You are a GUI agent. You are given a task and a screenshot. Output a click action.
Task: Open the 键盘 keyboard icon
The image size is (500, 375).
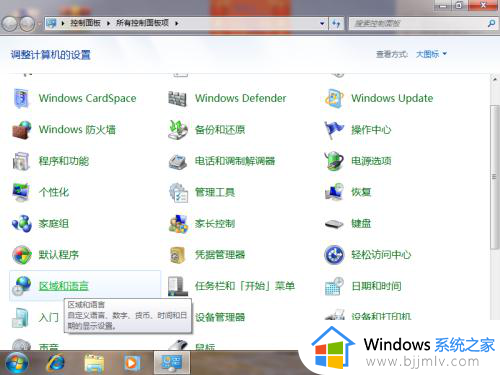coord(334,224)
